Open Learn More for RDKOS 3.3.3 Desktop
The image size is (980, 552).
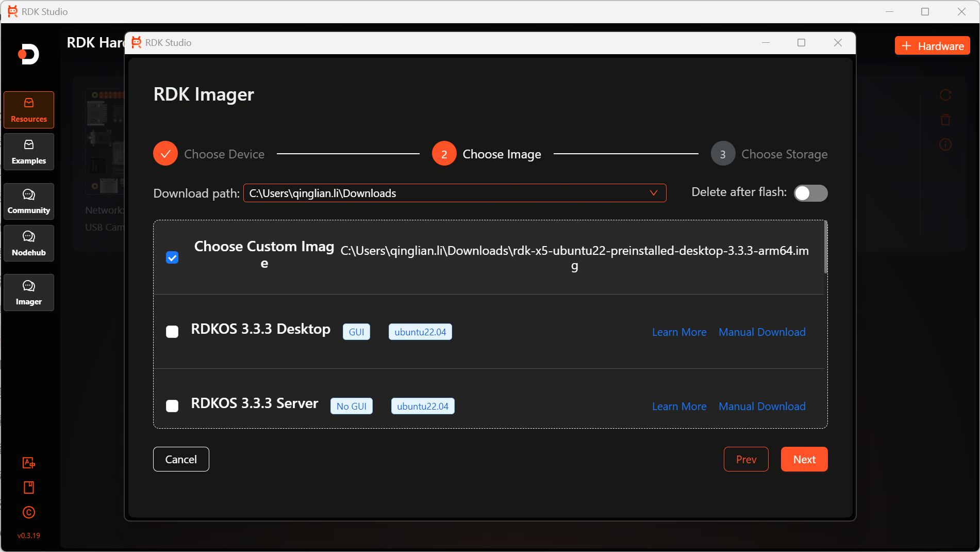click(x=679, y=332)
